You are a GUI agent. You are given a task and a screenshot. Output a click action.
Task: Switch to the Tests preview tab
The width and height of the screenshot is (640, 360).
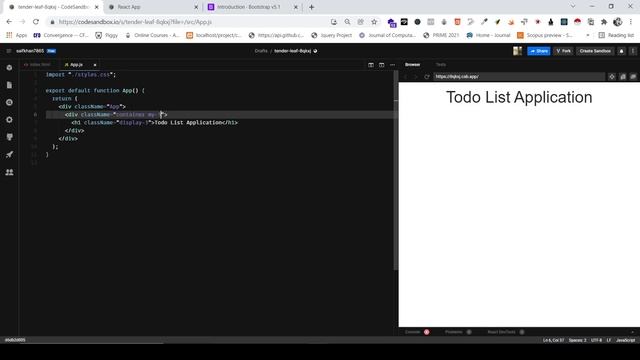click(x=440, y=64)
